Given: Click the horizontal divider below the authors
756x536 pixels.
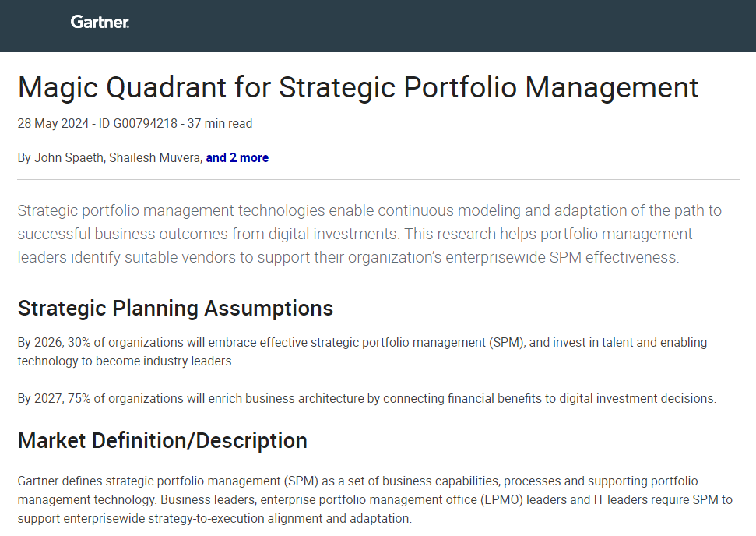Looking at the screenshot, I should tap(378, 180).
